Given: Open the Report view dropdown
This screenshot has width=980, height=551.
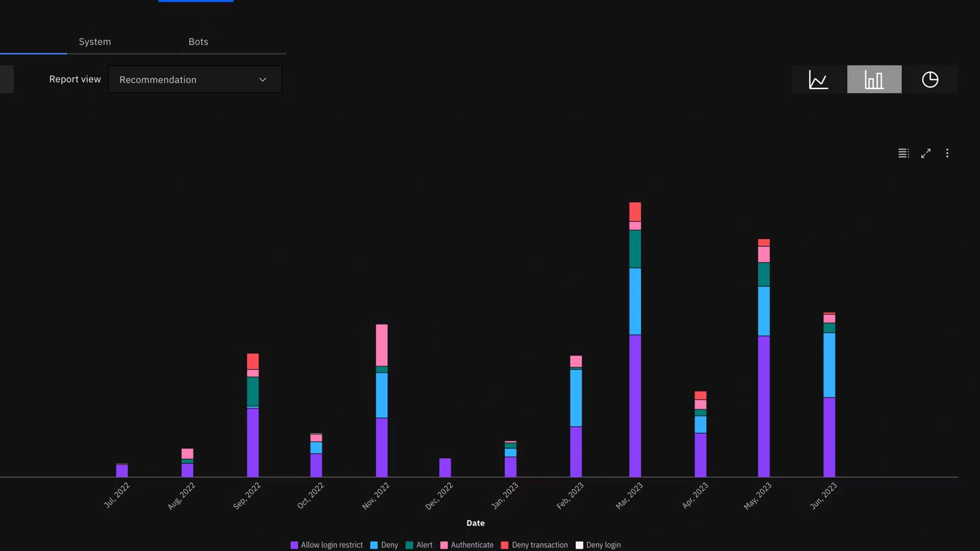Looking at the screenshot, I should (x=194, y=80).
